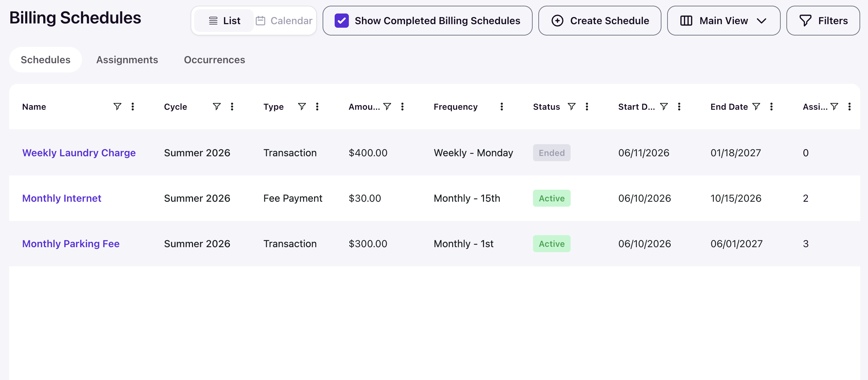Click the $400.00 amount cell
This screenshot has width=868, height=380.
pyautogui.click(x=368, y=153)
